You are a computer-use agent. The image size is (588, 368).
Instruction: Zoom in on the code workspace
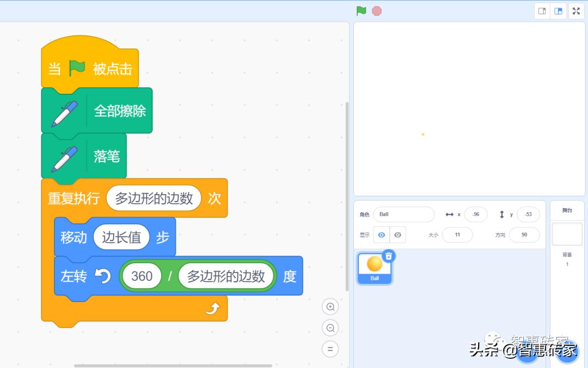(x=330, y=306)
